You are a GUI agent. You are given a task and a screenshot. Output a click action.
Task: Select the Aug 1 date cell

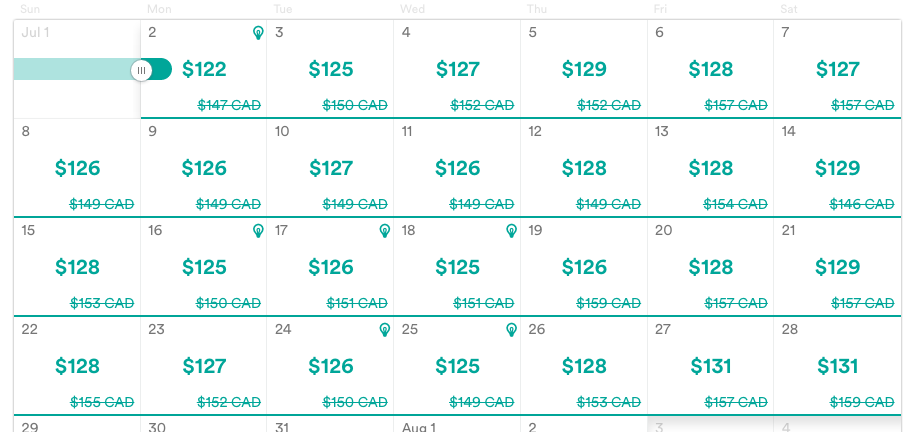tap(457, 424)
